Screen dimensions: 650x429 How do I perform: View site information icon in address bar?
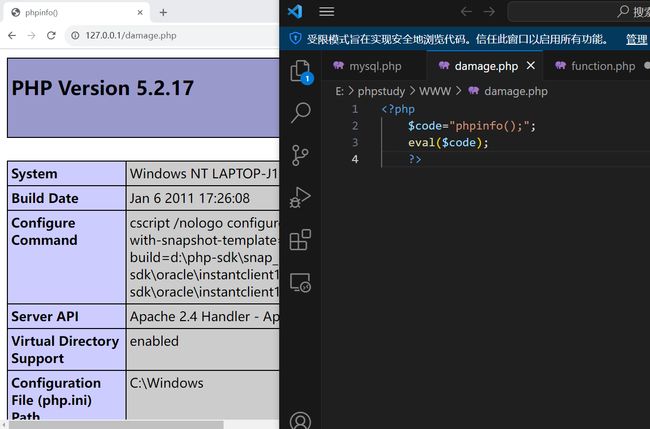point(75,36)
